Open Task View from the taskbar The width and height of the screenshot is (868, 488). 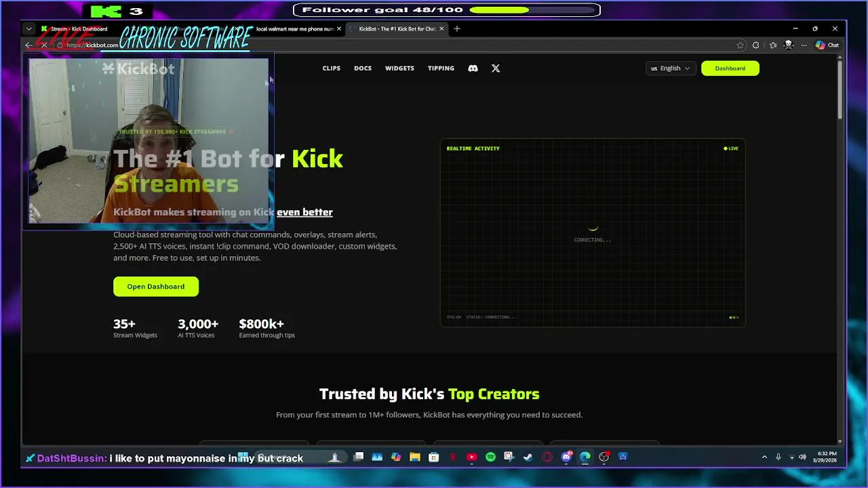(358, 457)
